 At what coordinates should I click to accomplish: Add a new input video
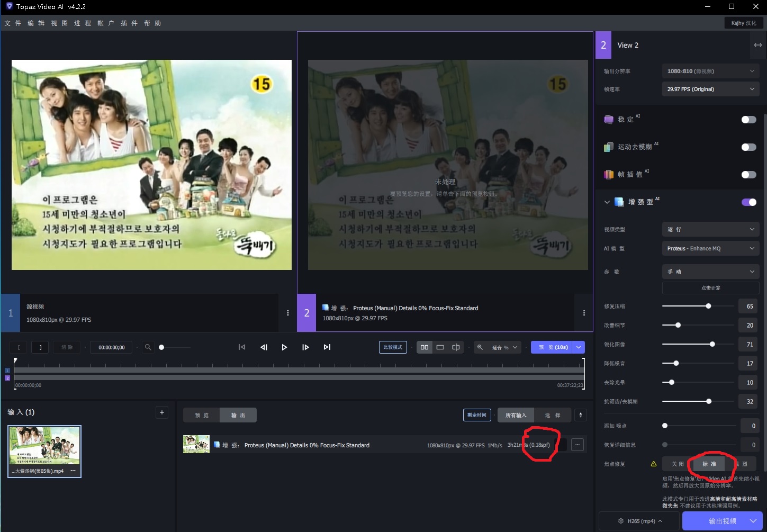pos(162,412)
